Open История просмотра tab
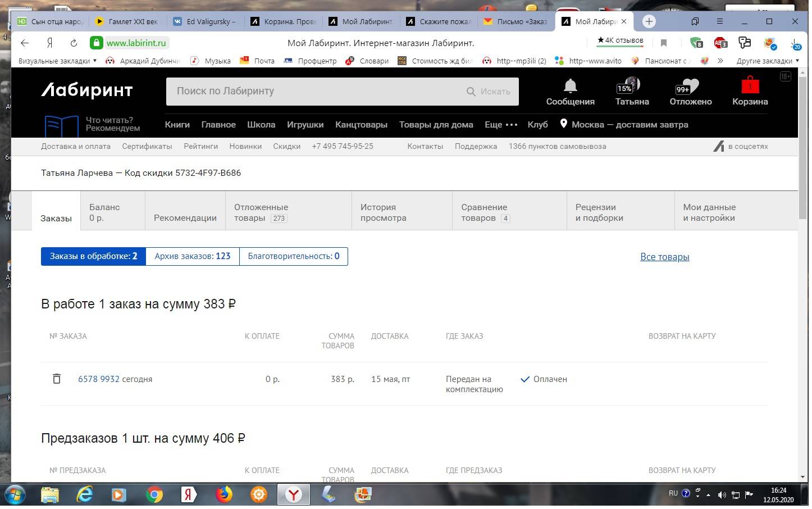This screenshot has height=509, width=812. [402, 211]
